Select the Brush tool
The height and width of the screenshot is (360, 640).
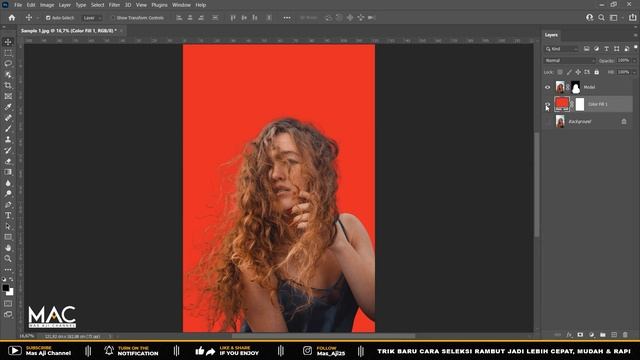pyautogui.click(x=8, y=129)
